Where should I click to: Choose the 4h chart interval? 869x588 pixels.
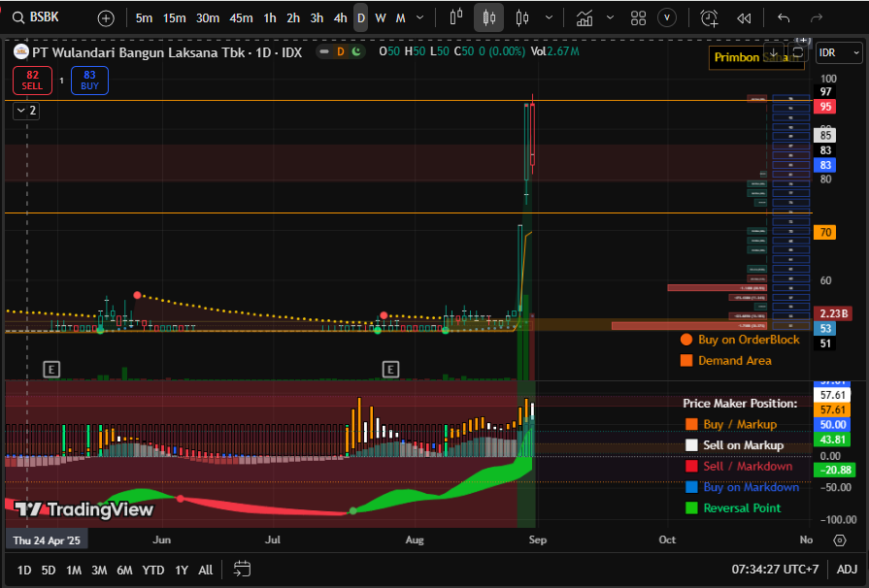click(340, 18)
